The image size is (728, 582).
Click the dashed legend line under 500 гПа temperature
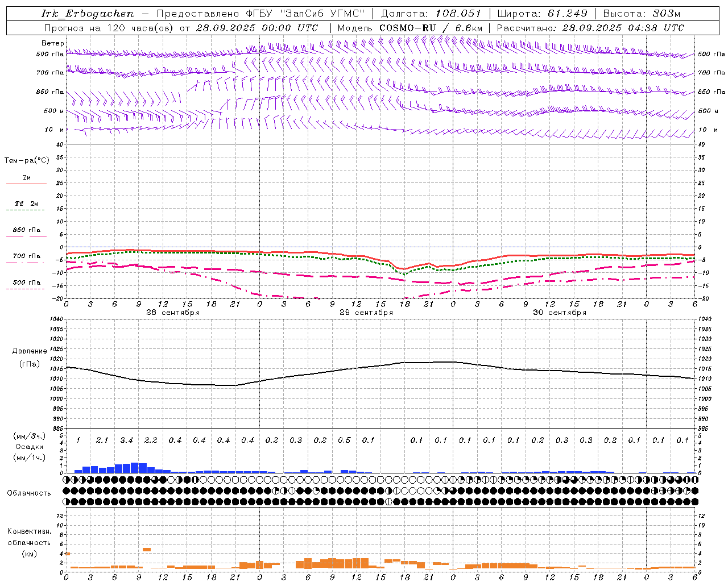point(26,289)
